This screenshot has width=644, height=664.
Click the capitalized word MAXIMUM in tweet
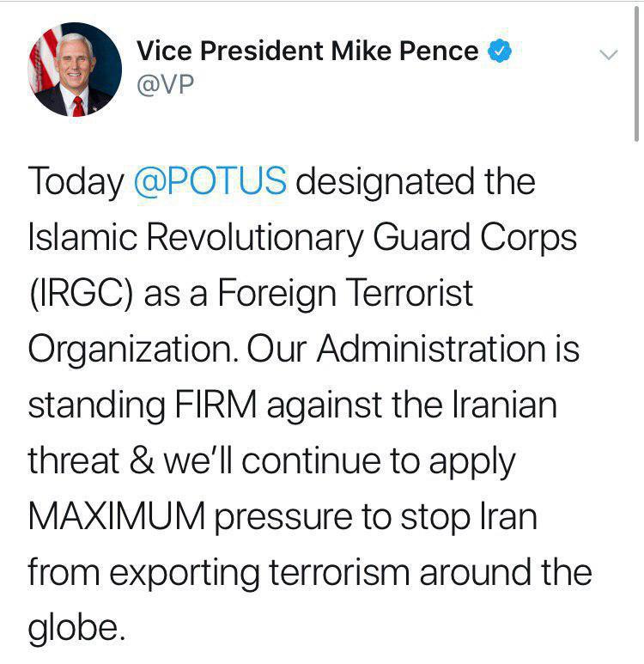click(x=117, y=516)
